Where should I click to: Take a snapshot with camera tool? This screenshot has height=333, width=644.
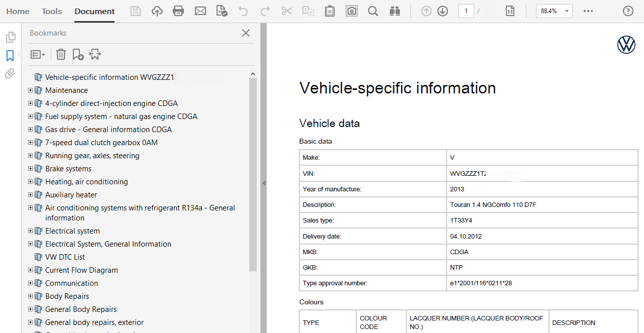click(352, 11)
